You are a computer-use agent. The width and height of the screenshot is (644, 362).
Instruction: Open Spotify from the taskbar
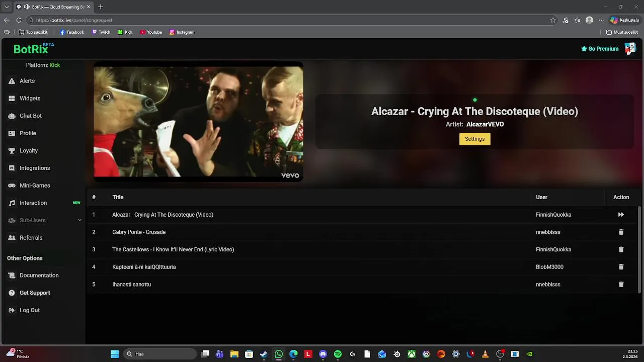tap(338, 354)
